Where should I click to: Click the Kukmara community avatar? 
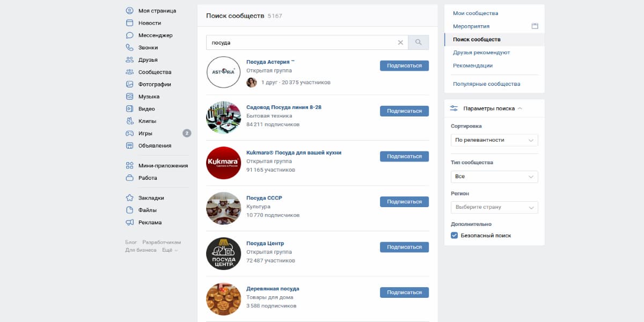223,163
